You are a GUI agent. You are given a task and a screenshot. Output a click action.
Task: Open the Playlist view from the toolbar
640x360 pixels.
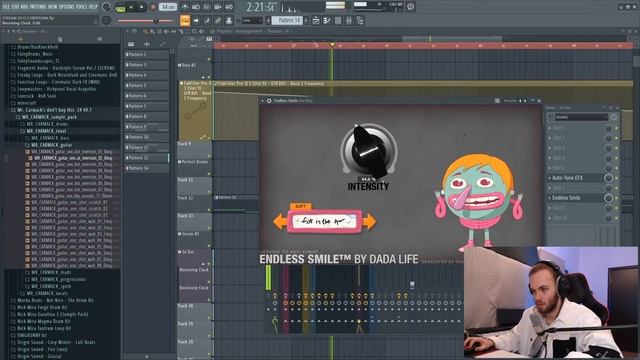[x=316, y=20]
